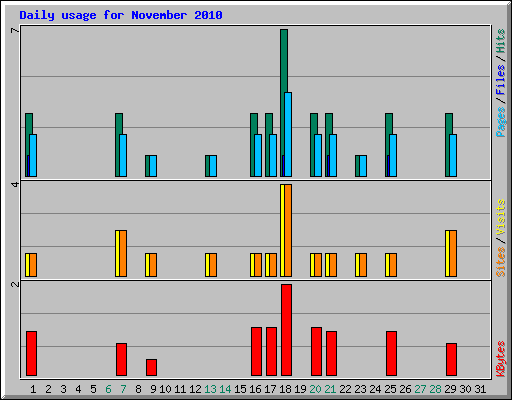Click day label "25" on the x-axis
This screenshot has width=512, height=400.
(x=390, y=389)
